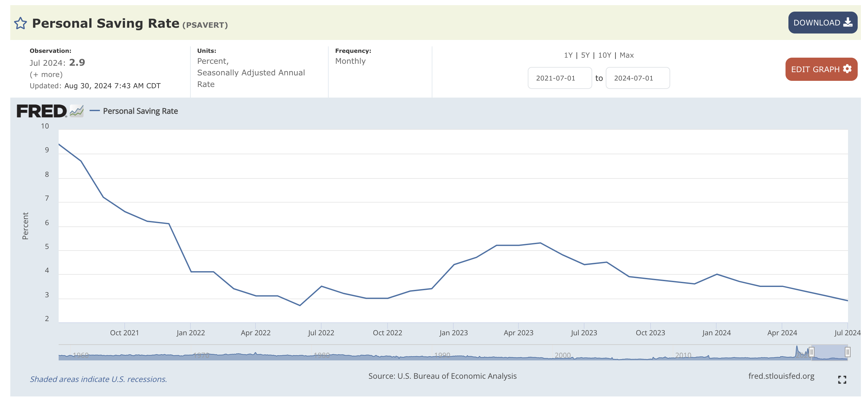Expand the (+ more) observations link
Viewport: 868px width, 400px height.
tap(46, 74)
